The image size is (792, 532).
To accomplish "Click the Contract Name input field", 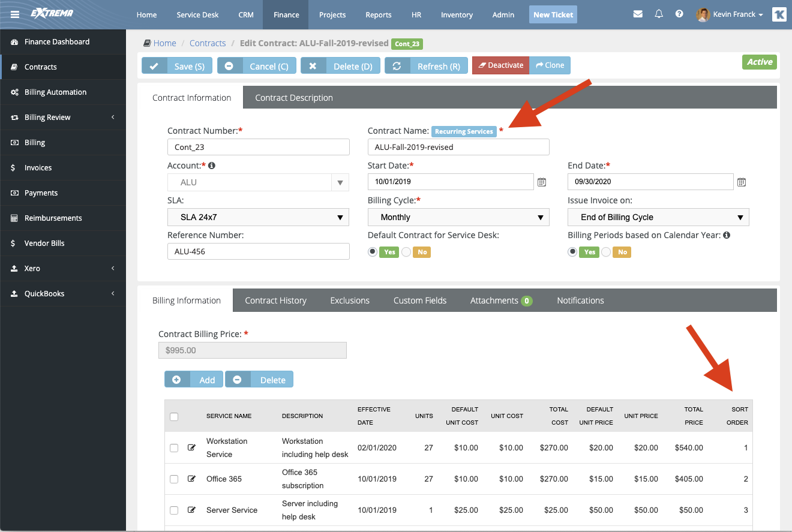I will (x=458, y=147).
